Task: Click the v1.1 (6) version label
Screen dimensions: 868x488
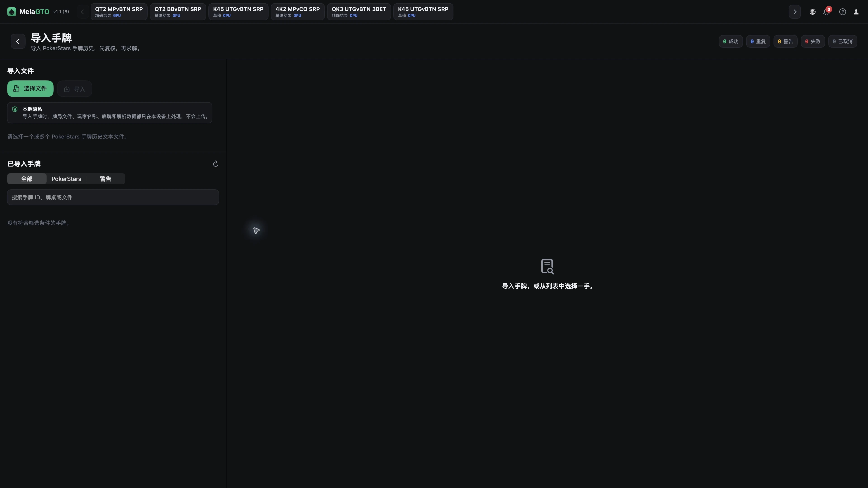Action: coord(61,12)
